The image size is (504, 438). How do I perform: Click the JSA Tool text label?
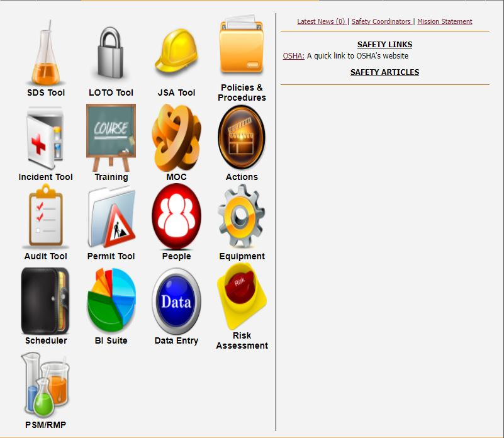(x=176, y=93)
